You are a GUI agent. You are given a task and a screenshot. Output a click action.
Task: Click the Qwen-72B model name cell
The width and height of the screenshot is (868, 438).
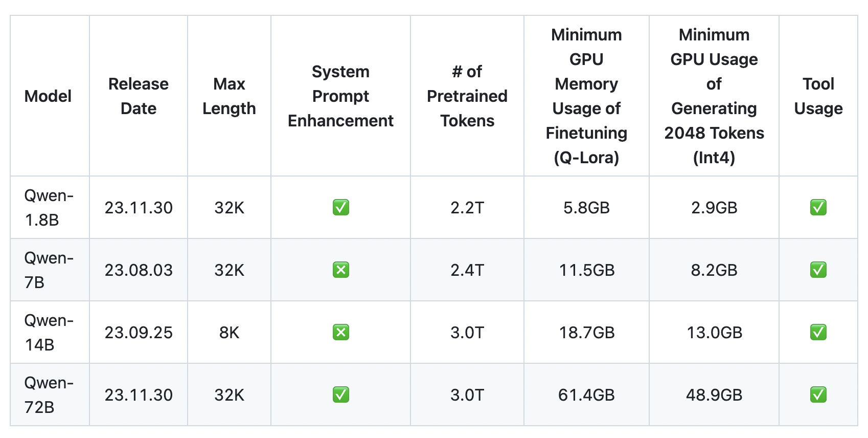(49, 395)
